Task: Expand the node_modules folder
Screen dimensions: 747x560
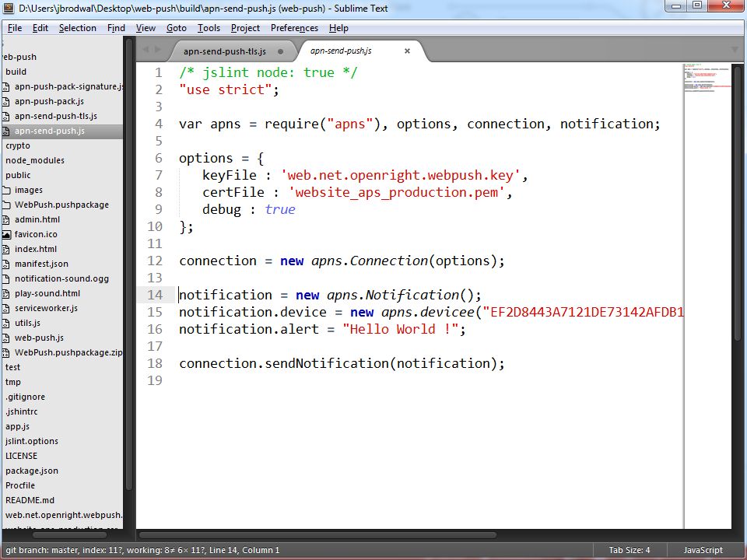Action: [x=35, y=160]
